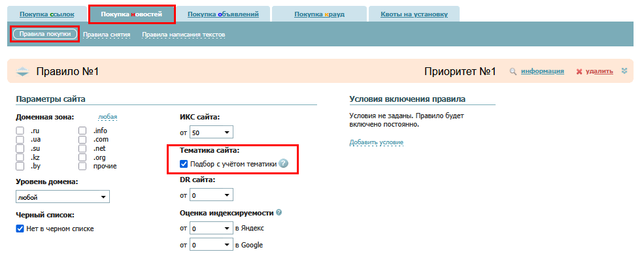Click the любая domain zone link
Viewport: 644px width, 269px height.
coord(108,118)
